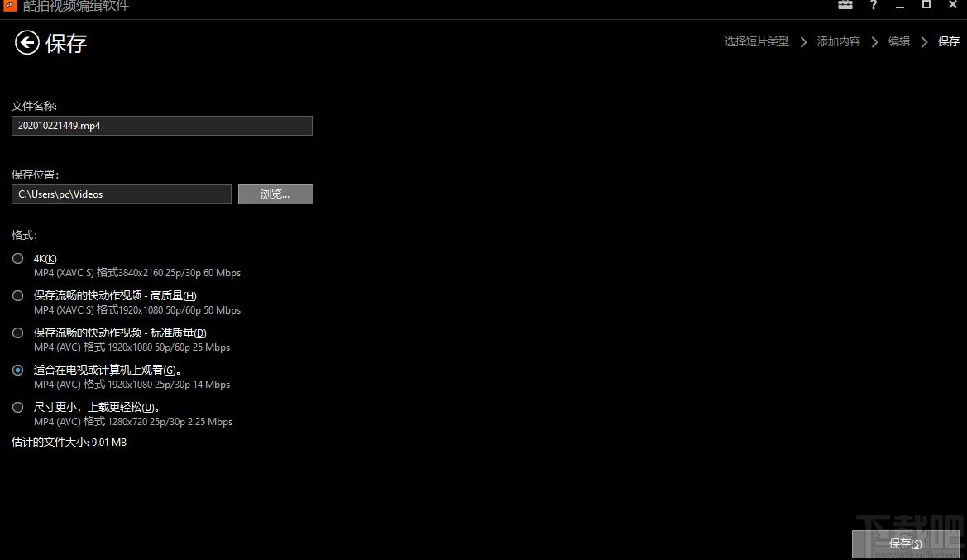Click the 浏览... browse button

[x=275, y=194]
